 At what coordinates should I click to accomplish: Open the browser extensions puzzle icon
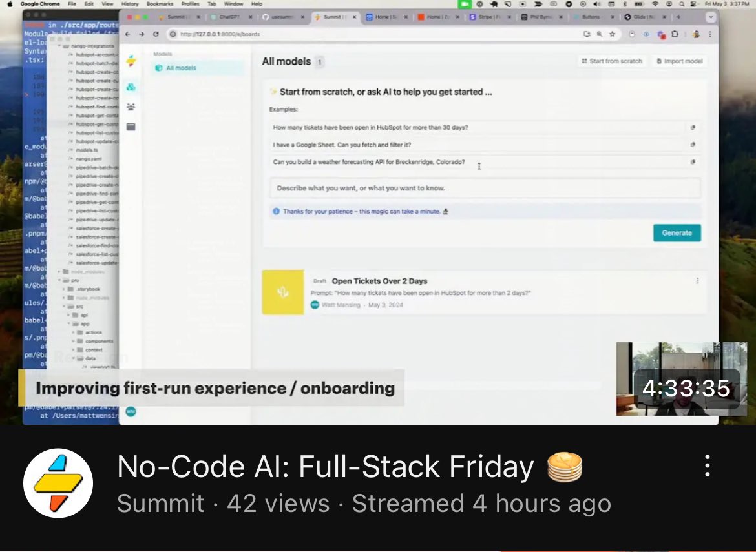pos(675,34)
